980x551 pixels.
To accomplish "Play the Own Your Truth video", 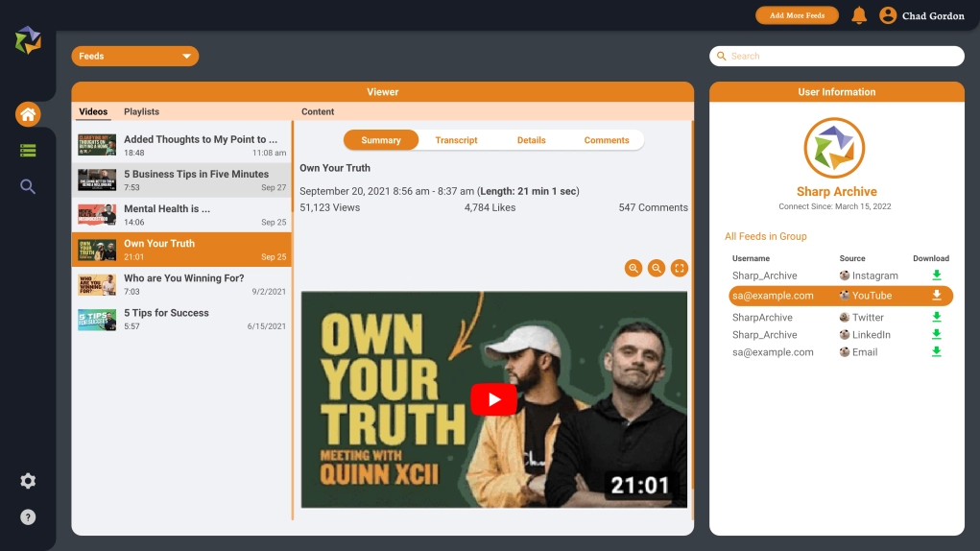I will pos(493,399).
